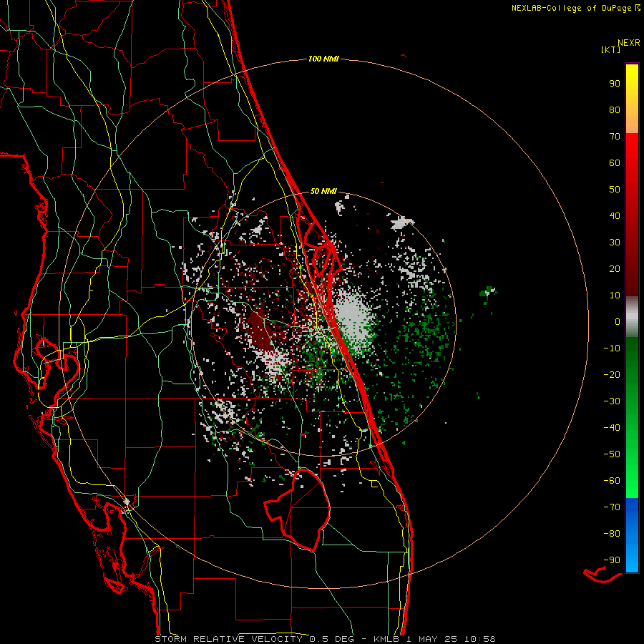The image size is (644, 644).
Task: Click the -30 value on the velocity scale
Action: pos(612,401)
